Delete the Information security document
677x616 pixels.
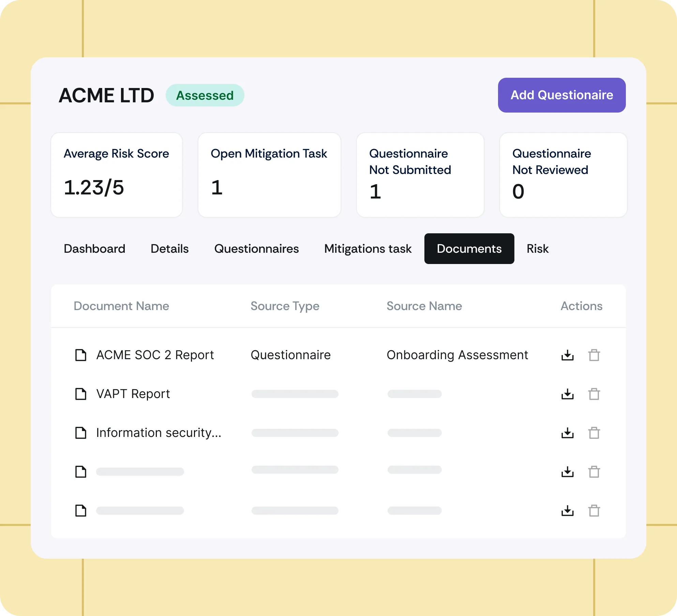point(594,433)
